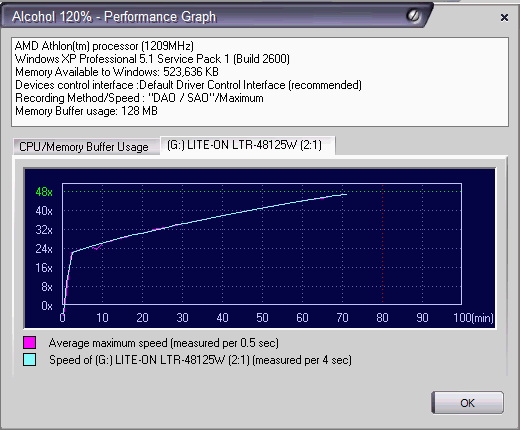Screen dimensions: 520x430
Task: Click the green 48x axis label
Action: pos(44,192)
